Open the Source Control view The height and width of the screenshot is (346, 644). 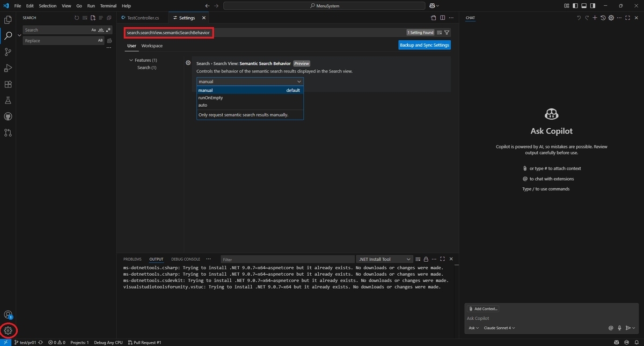(x=8, y=52)
